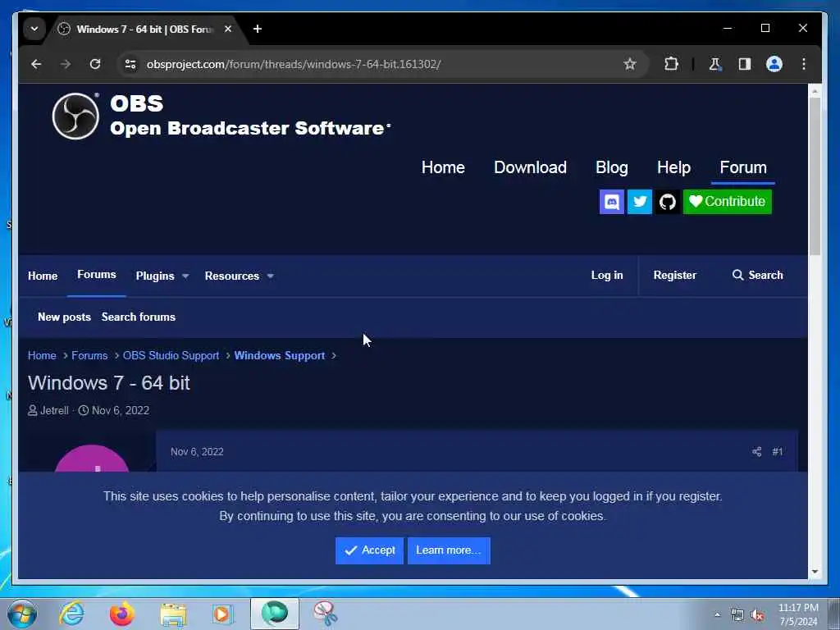The height and width of the screenshot is (630, 840).
Task: Click the Plugins forum nav item
Action: (x=155, y=276)
